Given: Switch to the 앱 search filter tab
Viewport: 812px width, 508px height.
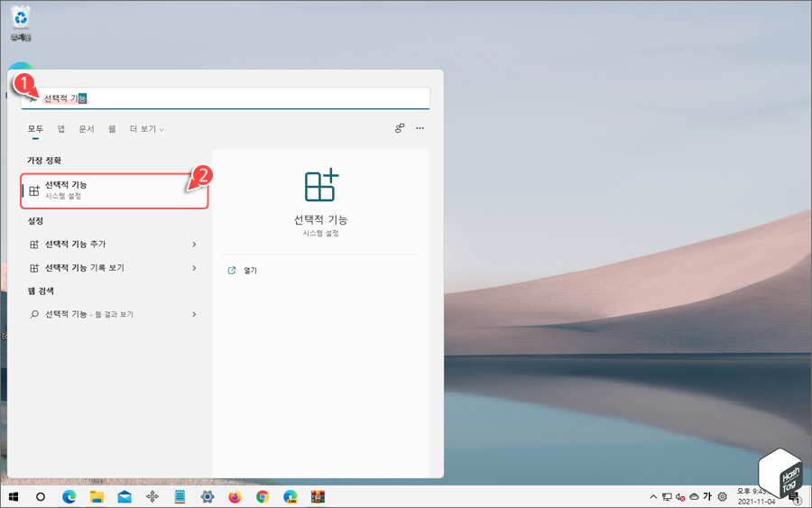Looking at the screenshot, I should [x=61, y=129].
